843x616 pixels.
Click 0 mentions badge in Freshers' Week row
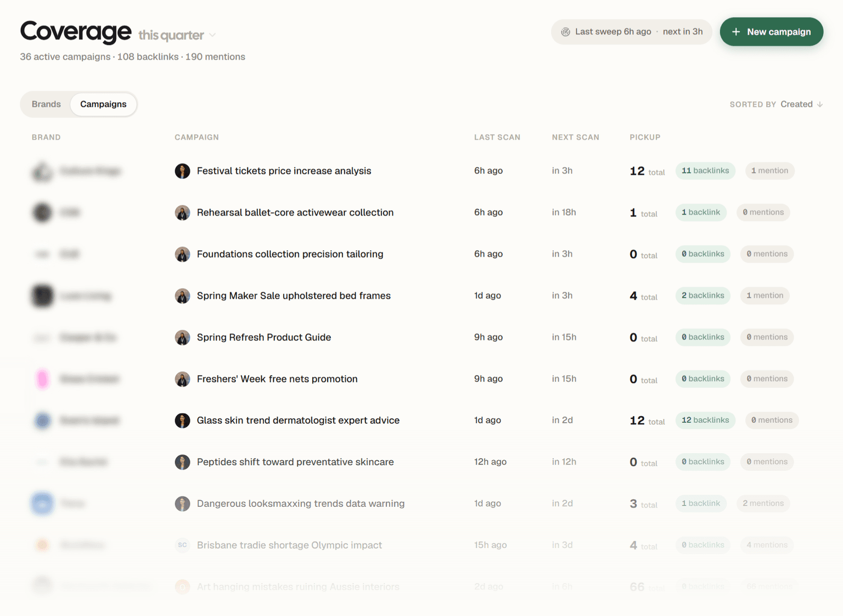point(767,379)
